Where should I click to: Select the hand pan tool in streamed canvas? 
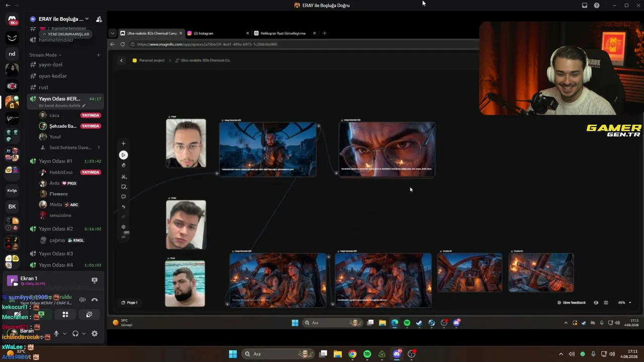[123, 165]
